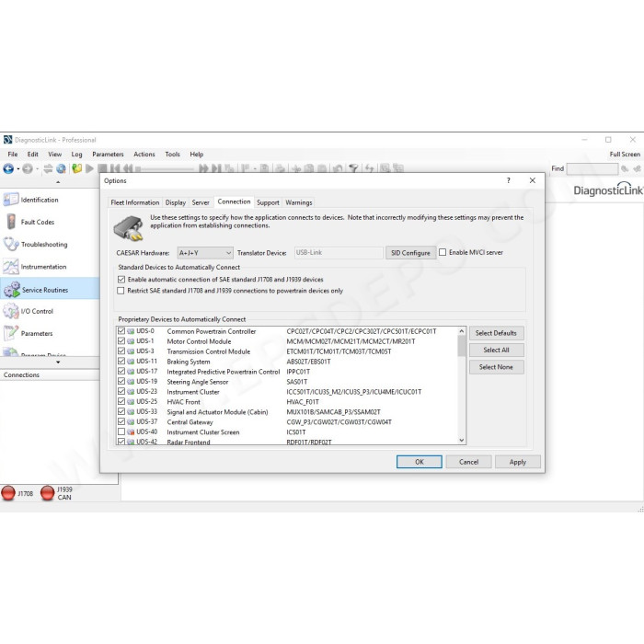Click device list scrollbar up arrow
Viewport: 644px width, 644px height.
pyautogui.click(x=462, y=331)
